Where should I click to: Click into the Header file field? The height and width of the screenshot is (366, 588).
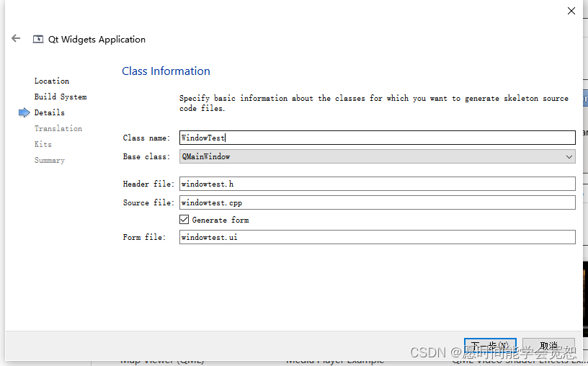pos(378,184)
